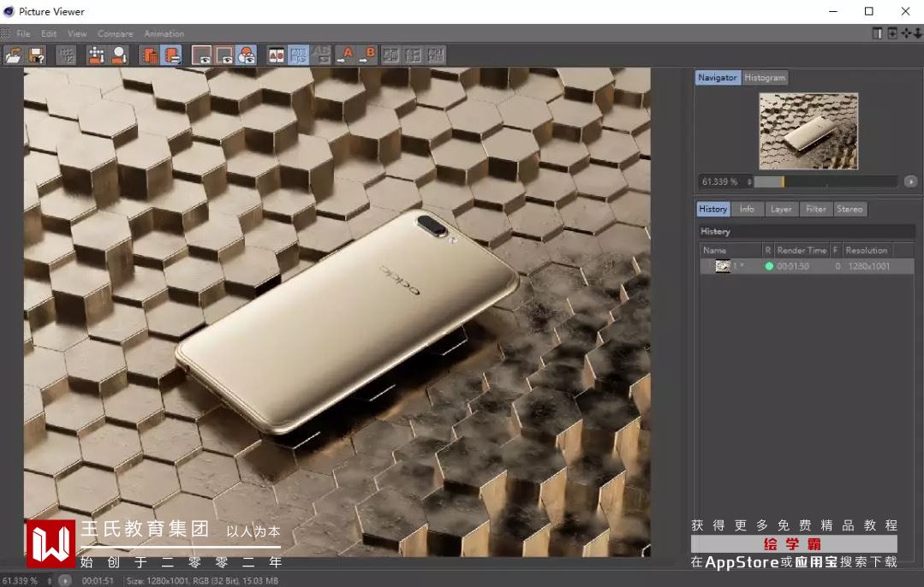Click the status bar zoom percentage field
Viewport: 924px width, 587px height.
pos(21,580)
